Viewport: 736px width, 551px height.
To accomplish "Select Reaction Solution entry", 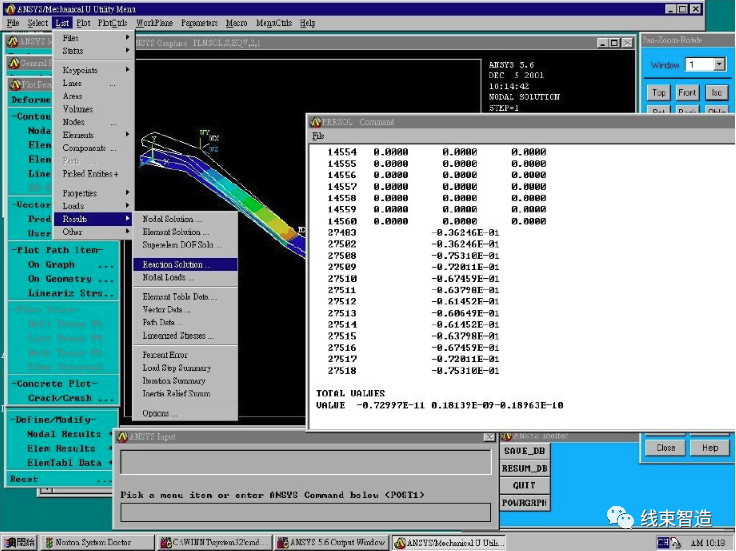I will tap(185, 264).
